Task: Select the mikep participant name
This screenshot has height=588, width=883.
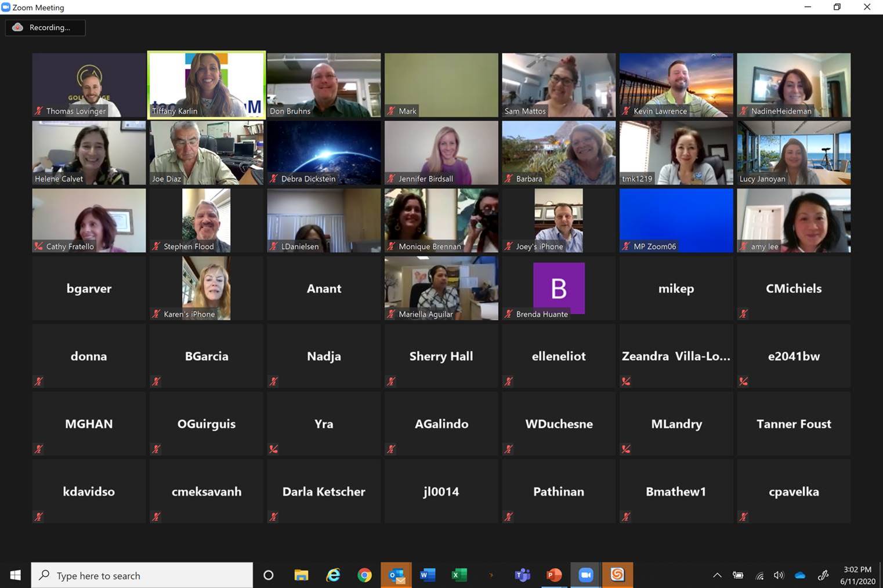Action: coord(676,289)
